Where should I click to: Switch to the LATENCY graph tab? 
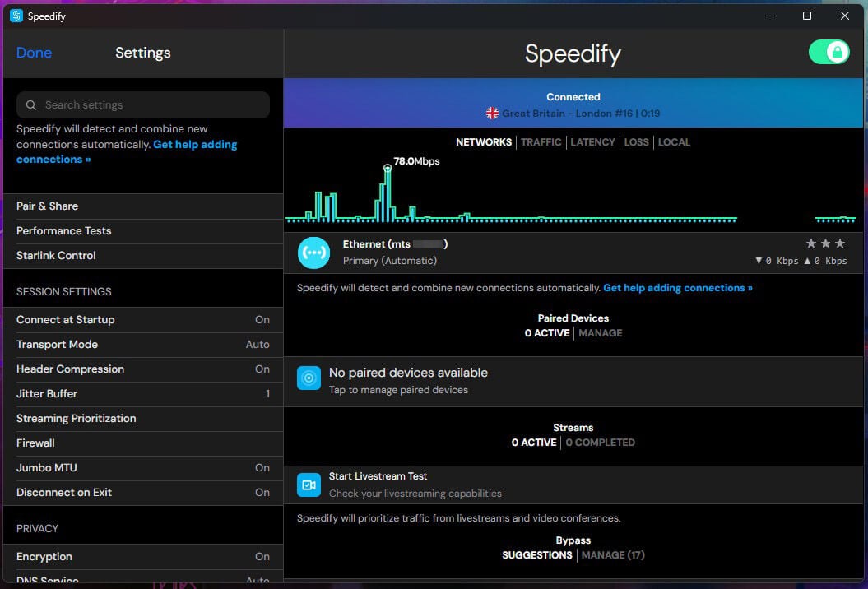[x=592, y=142]
